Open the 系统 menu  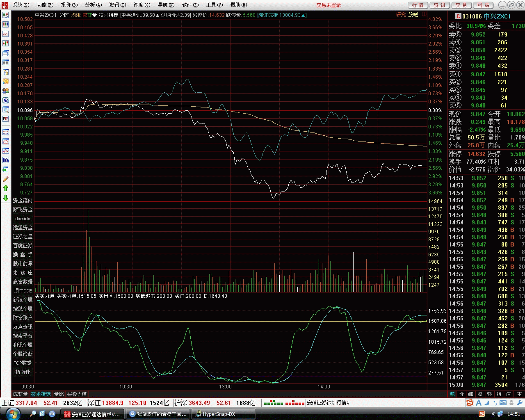pyautogui.click(x=21, y=5)
